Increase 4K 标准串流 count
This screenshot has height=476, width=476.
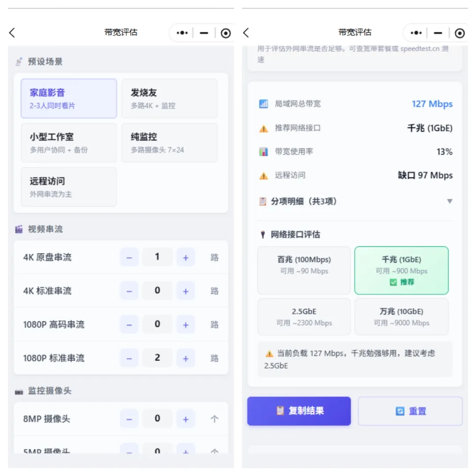186,291
